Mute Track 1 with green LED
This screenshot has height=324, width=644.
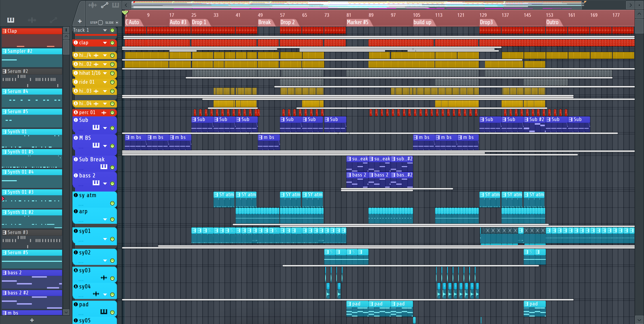(112, 30)
